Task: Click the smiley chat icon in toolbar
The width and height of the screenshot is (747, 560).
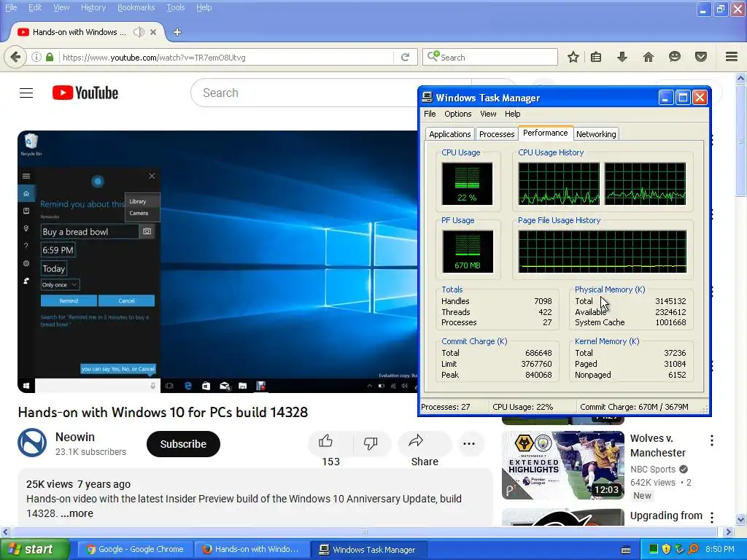Action: pos(674,57)
